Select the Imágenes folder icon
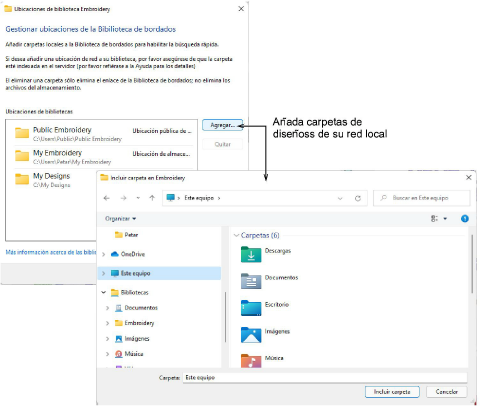 coord(251,335)
